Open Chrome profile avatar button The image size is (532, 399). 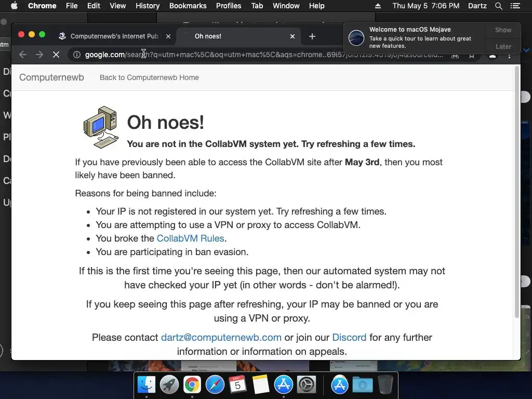(x=493, y=55)
